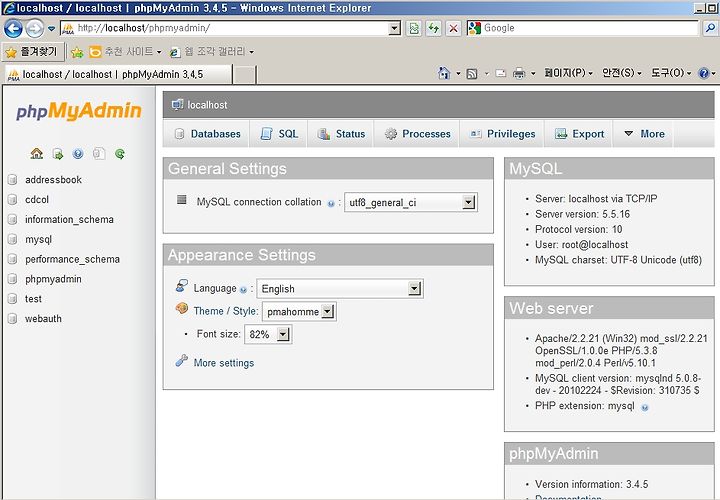Click the database icon beside webauth
720x500 pixels.
coord(12,318)
